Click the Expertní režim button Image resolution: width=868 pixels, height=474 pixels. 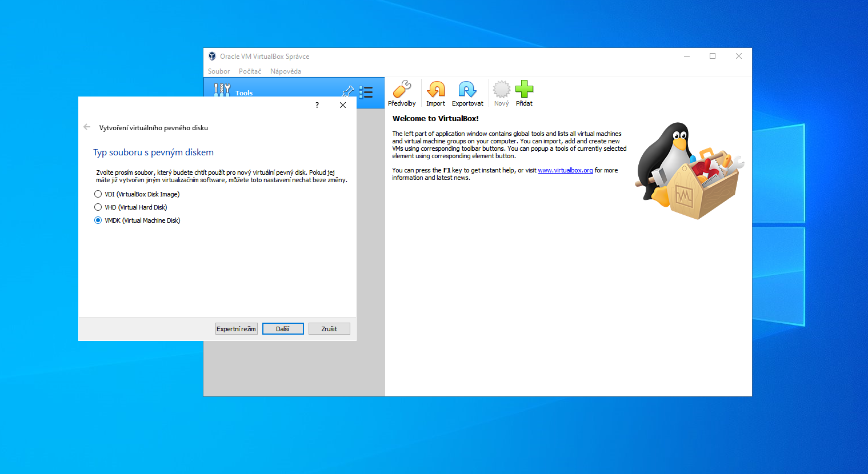point(236,329)
